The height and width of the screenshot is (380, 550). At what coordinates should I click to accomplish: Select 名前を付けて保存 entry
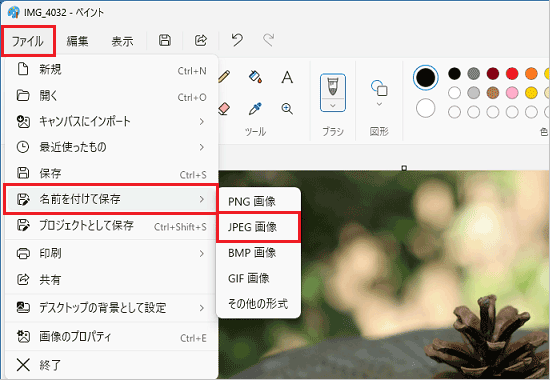(112, 199)
